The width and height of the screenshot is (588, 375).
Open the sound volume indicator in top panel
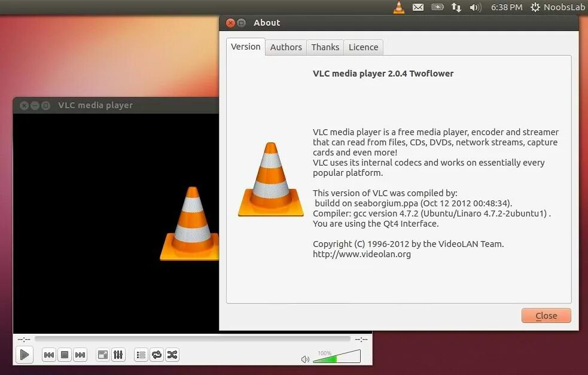pyautogui.click(x=475, y=7)
